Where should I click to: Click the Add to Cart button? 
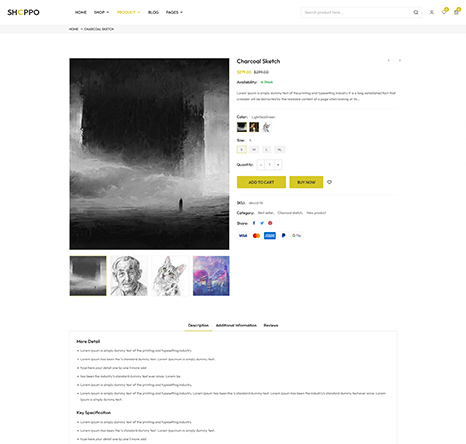[x=261, y=182]
